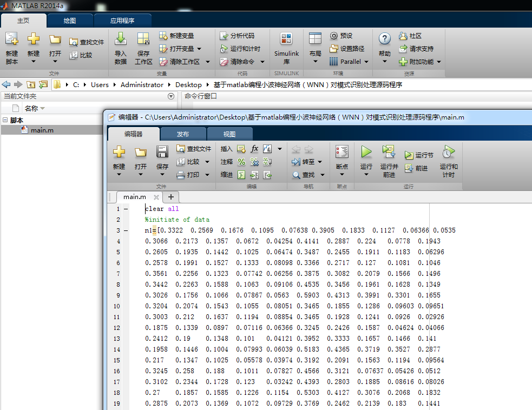The width and height of the screenshot is (532, 410).
Task: Add a new document tab with plus button
Action: point(171,197)
